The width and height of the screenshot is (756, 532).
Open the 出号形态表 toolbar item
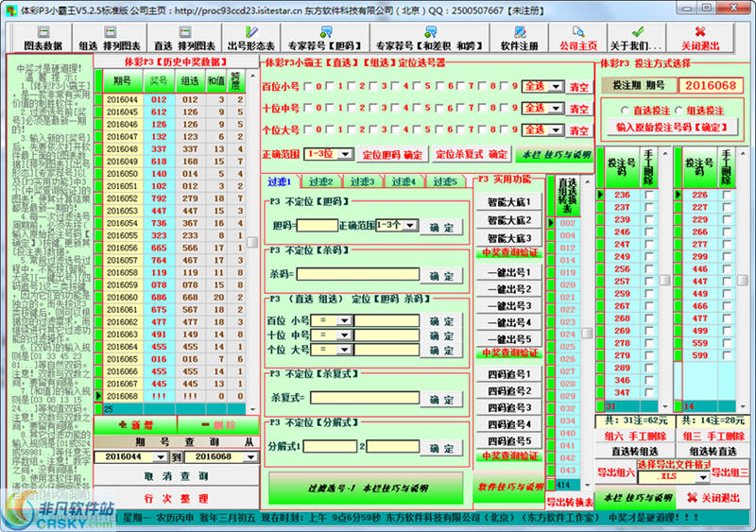[250, 38]
